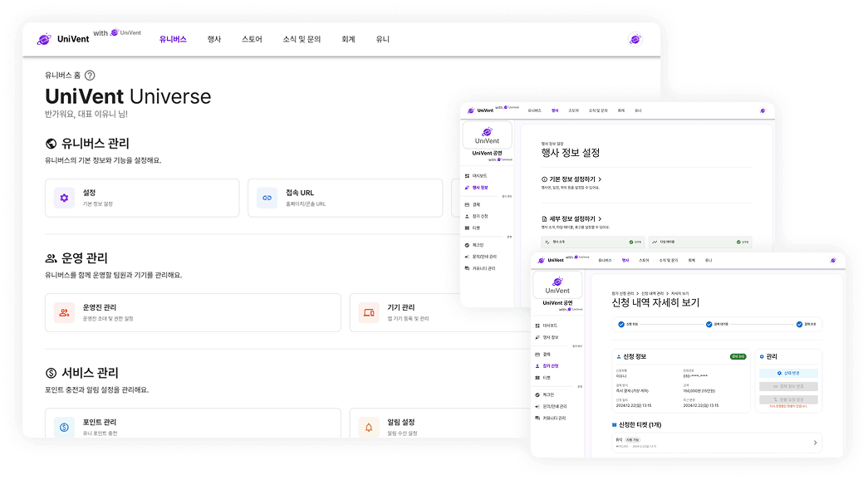This screenshot has height=480, width=868.
Task: Open the R석 ticket row via its chevron
Action: pyautogui.click(x=815, y=443)
